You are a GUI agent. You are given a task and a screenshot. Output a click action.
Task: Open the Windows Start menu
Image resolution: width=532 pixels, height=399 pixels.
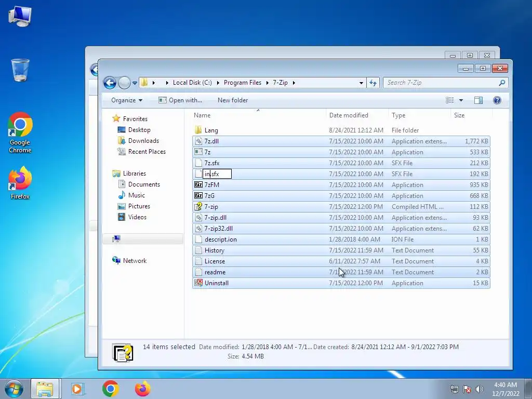[x=14, y=389]
